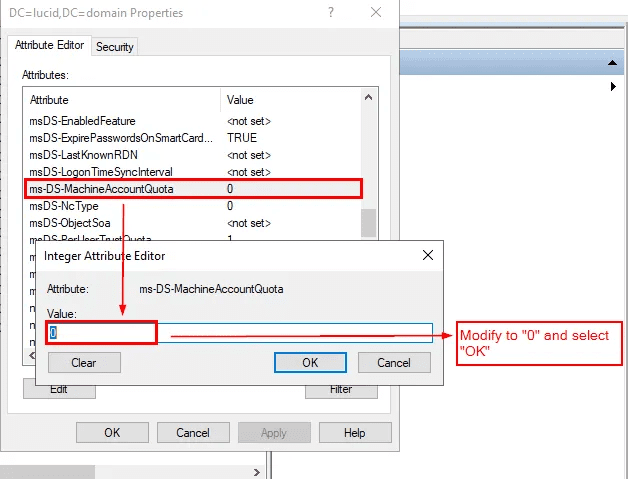Image resolution: width=628 pixels, height=479 pixels.
Task: Confirm Integer Attribute Editor with OK
Action: click(x=310, y=363)
